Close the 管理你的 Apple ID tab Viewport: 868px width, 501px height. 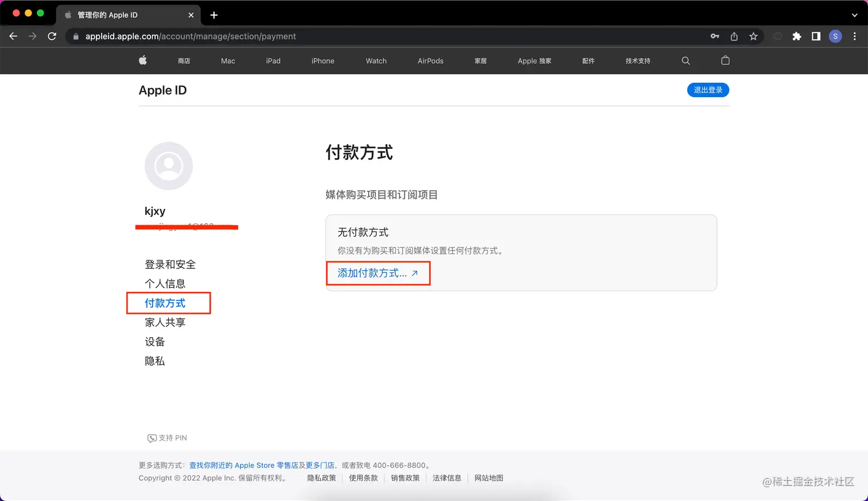(191, 15)
